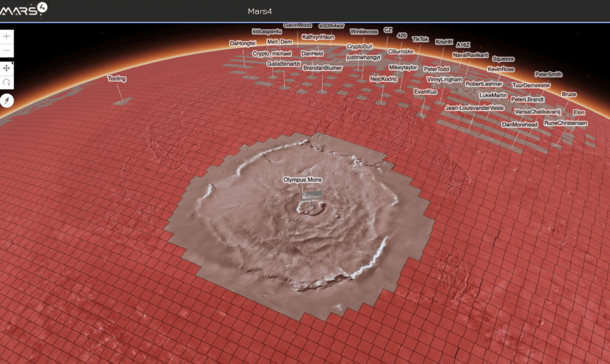
Task: Select the GaliaBenartzi label
Action: coord(283,63)
